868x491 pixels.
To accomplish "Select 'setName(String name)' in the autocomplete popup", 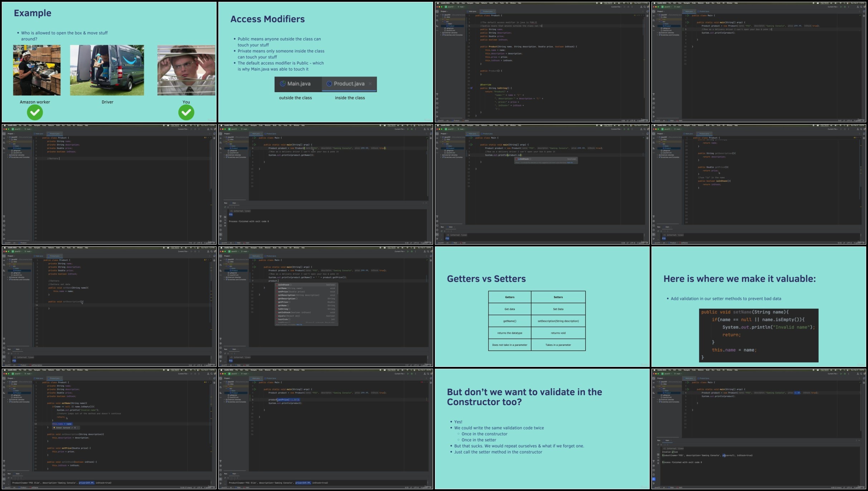I will (306, 288).
